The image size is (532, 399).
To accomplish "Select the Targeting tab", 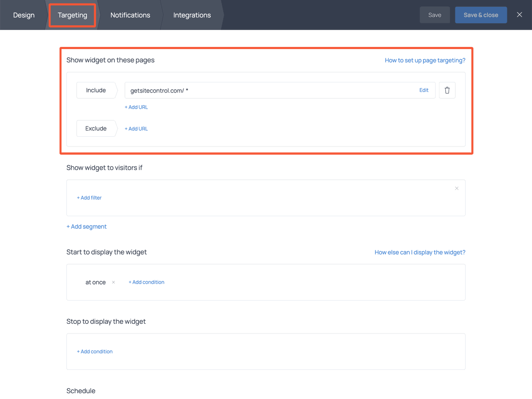I will (x=72, y=15).
